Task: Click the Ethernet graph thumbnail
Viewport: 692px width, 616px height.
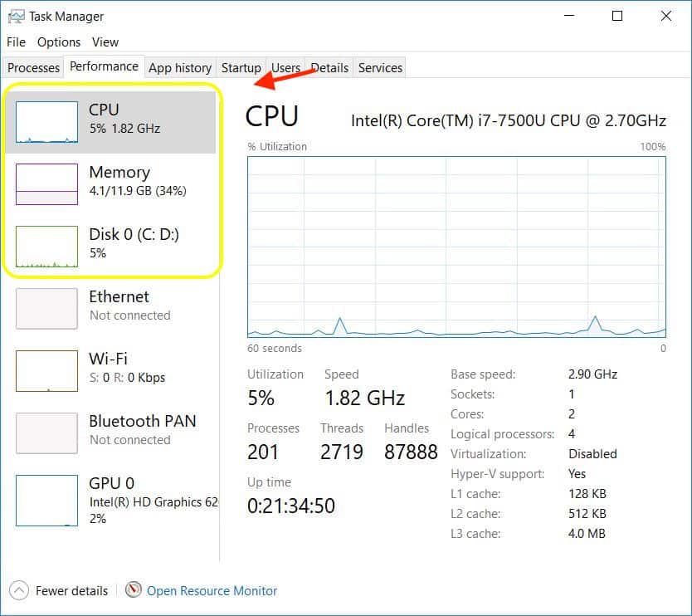Action: [47, 308]
